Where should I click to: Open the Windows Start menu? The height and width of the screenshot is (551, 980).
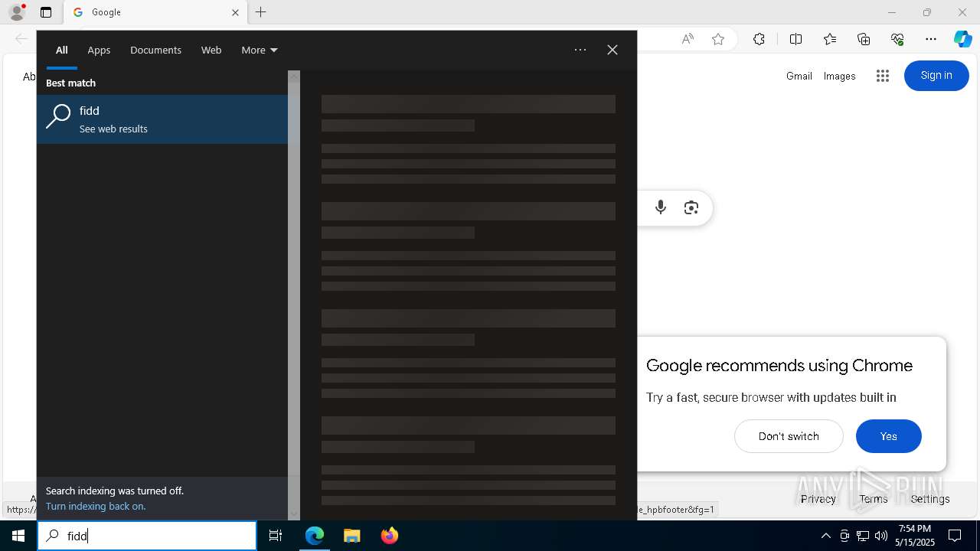18,536
